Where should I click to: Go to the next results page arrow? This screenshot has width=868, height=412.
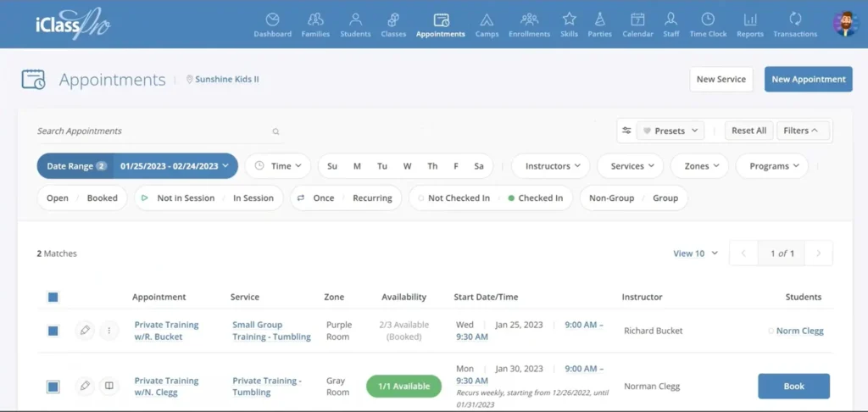click(x=818, y=253)
